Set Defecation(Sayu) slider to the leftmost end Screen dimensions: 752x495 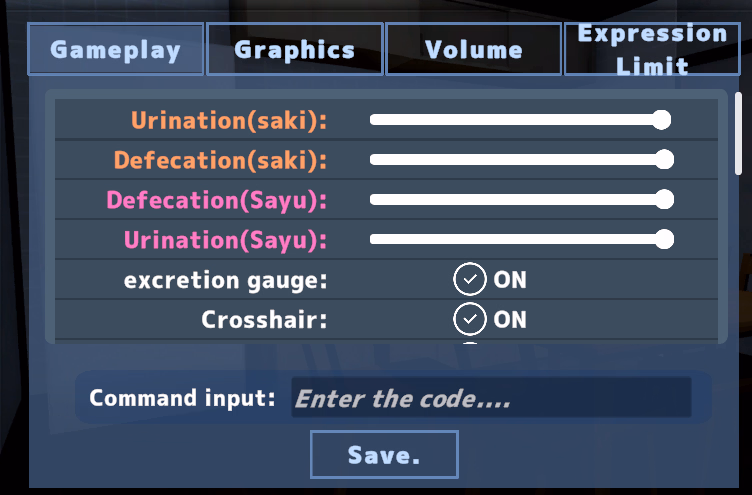pos(371,200)
